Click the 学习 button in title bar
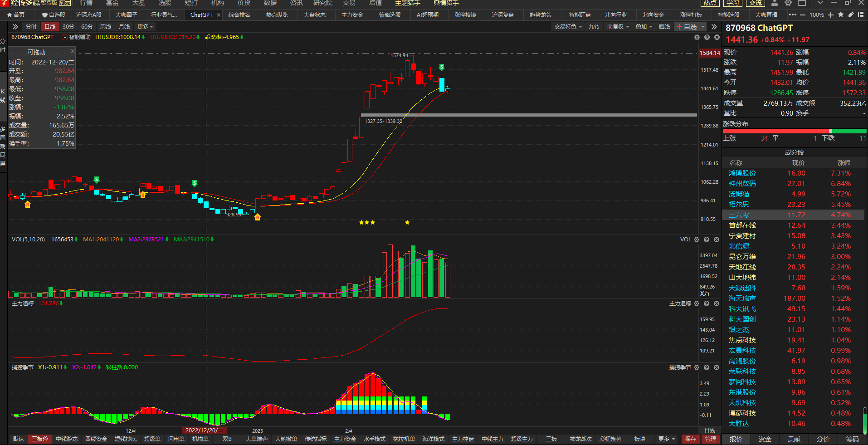The image size is (868, 445). pyautogui.click(x=733, y=3)
